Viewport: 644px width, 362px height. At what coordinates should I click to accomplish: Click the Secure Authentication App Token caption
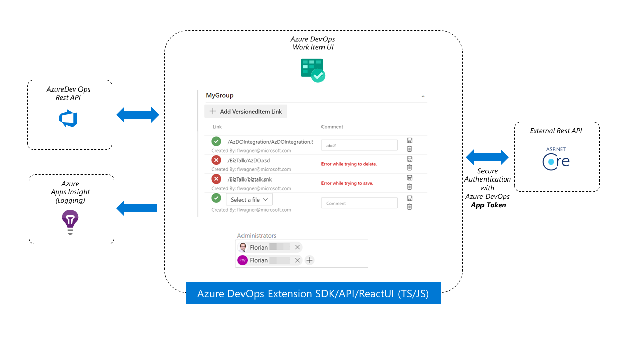(x=488, y=188)
